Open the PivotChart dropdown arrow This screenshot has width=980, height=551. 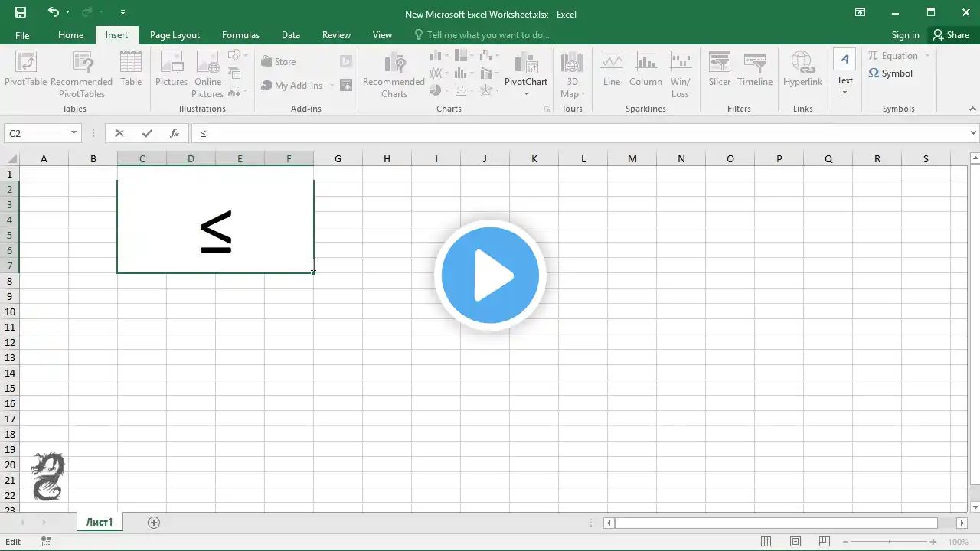tap(526, 94)
